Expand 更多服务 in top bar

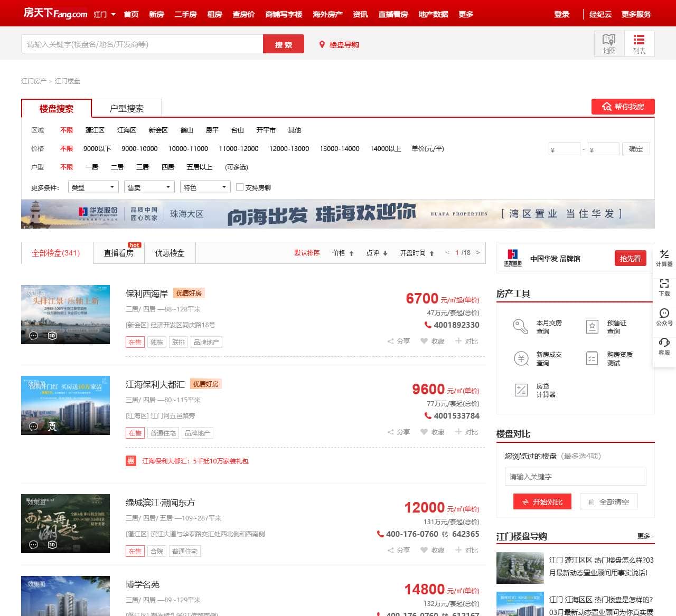pyautogui.click(x=636, y=14)
